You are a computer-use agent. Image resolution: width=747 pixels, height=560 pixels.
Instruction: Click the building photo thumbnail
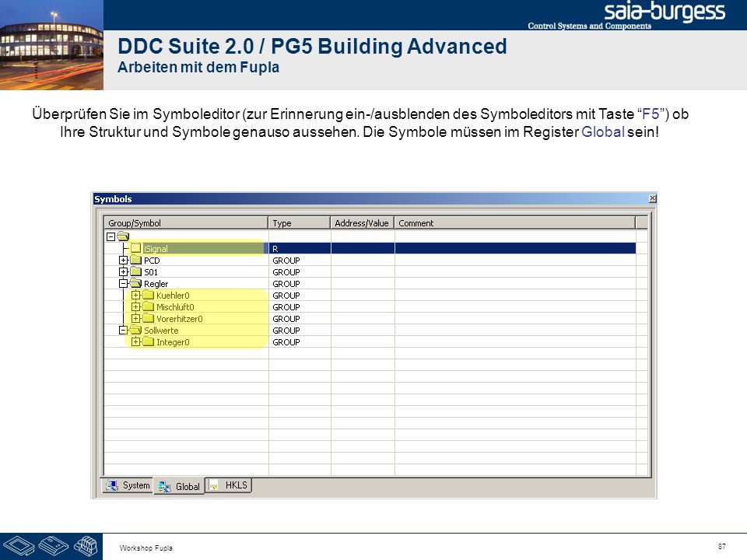point(51,45)
